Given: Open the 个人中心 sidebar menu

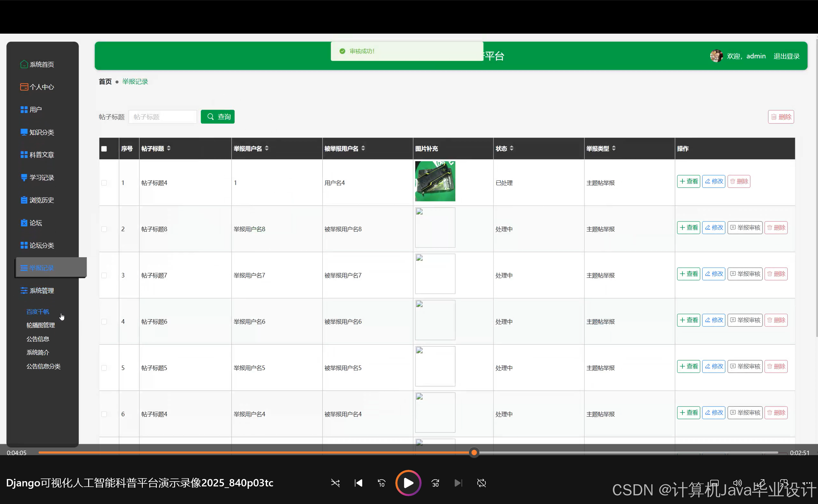Looking at the screenshot, I should pyautogui.click(x=37, y=87).
